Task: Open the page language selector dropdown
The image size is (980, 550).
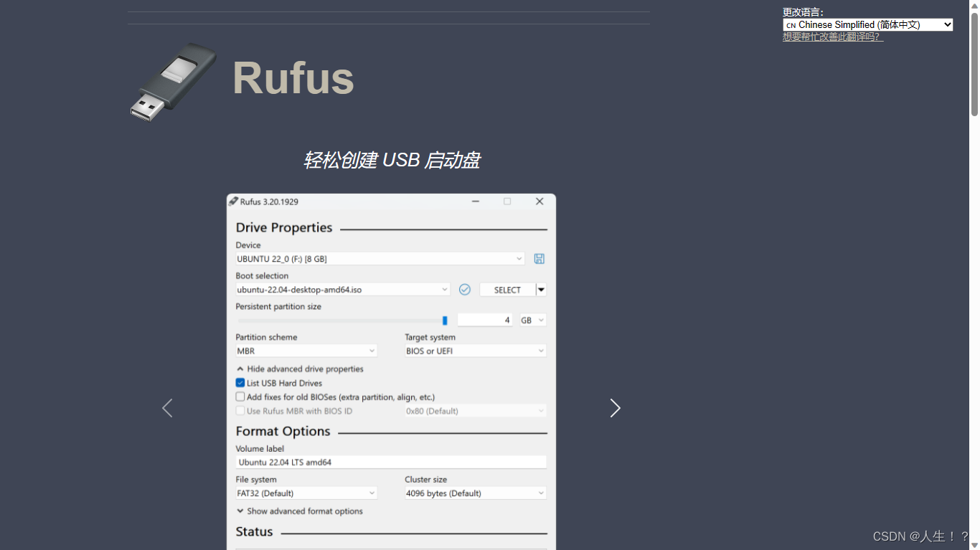Action: pos(868,24)
